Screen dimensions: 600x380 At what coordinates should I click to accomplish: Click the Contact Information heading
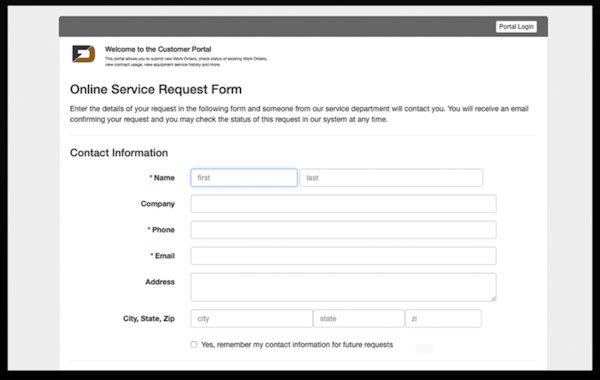[x=119, y=153]
